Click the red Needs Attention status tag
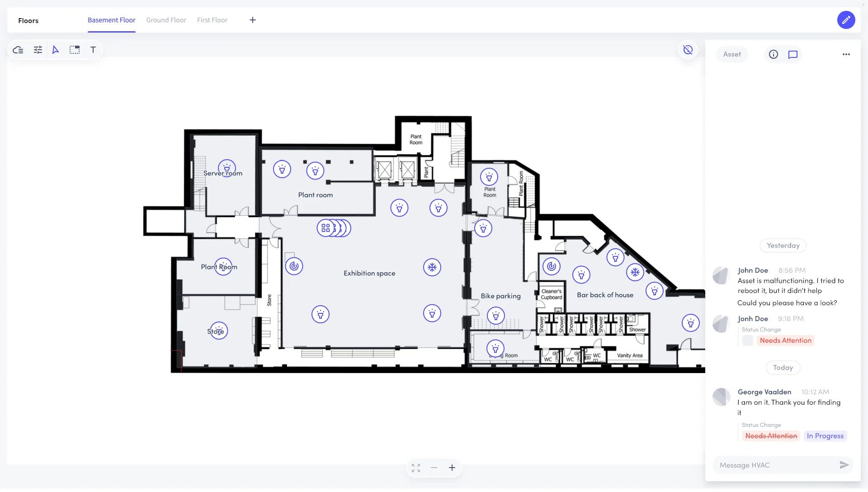This screenshot has height=492, width=868. pyautogui.click(x=786, y=341)
